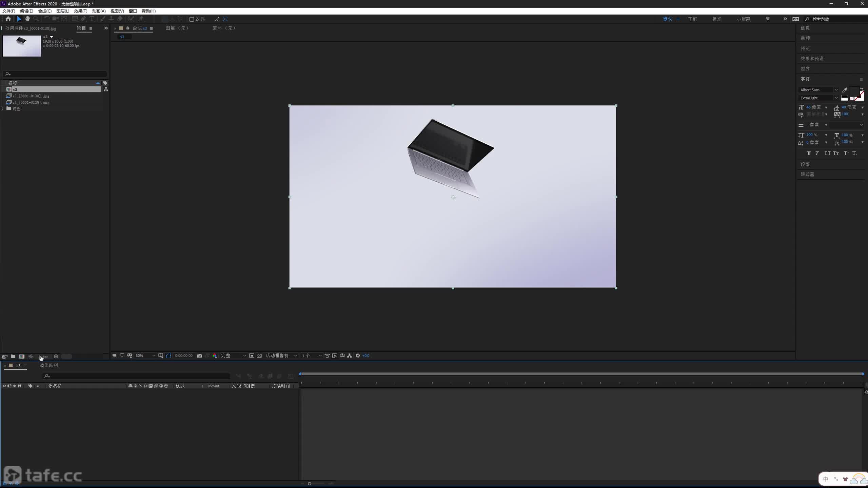Select the Hand tool
This screenshot has height=488, width=868.
tap(27, 19)
